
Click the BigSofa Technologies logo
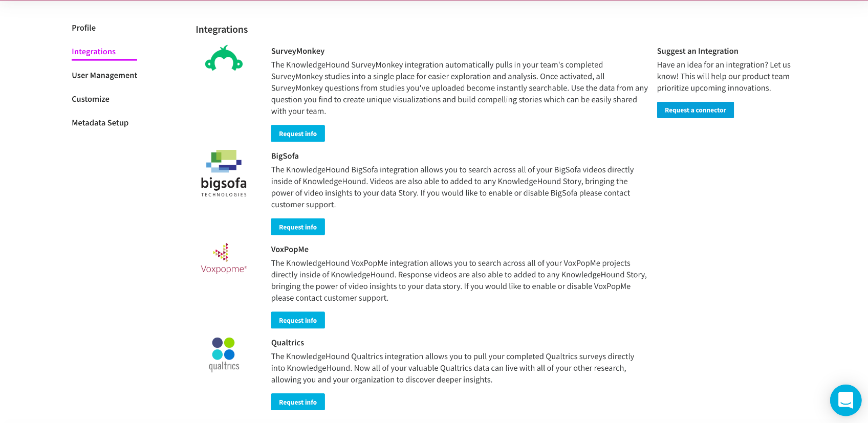click(x=224, y=173)
